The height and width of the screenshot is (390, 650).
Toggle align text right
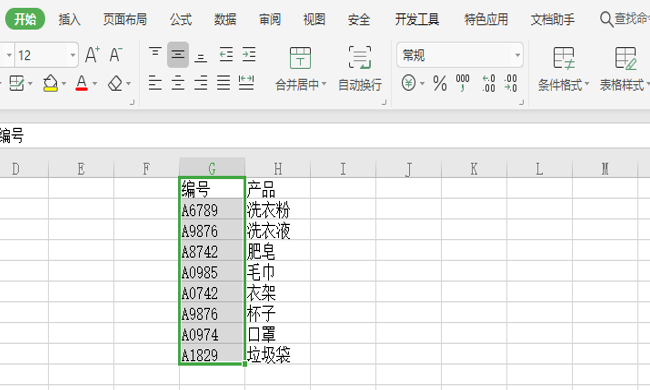coord(201,83)
